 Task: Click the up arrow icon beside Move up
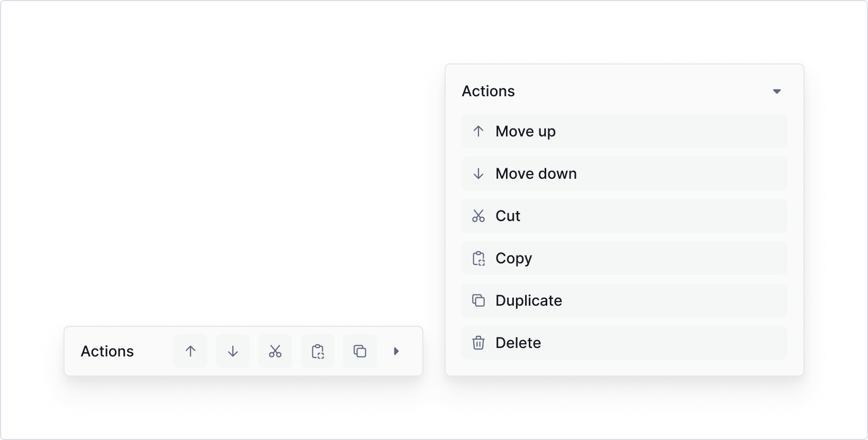coord(478,131)
